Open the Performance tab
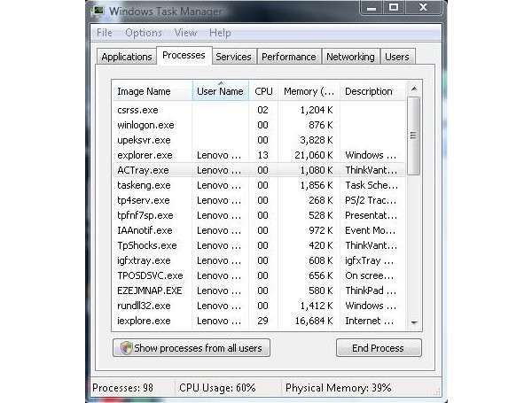This screenshot has width=532, height=403. pyautogui.click(x=289, y=57)
